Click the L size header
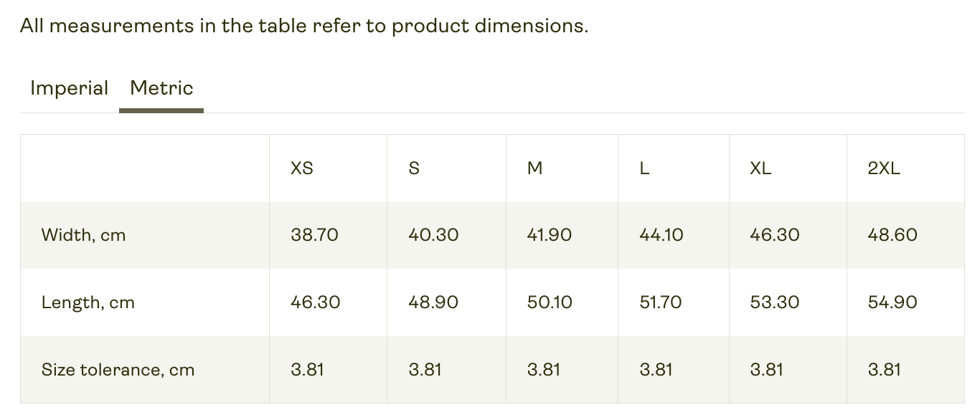The width and height of the screenshot is (980, 420). pos(644,168)
